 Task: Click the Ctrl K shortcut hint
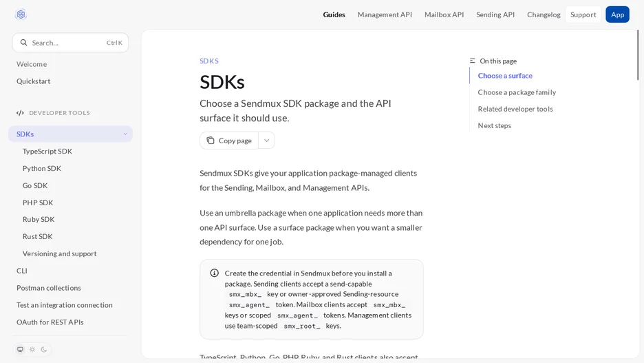114,43
